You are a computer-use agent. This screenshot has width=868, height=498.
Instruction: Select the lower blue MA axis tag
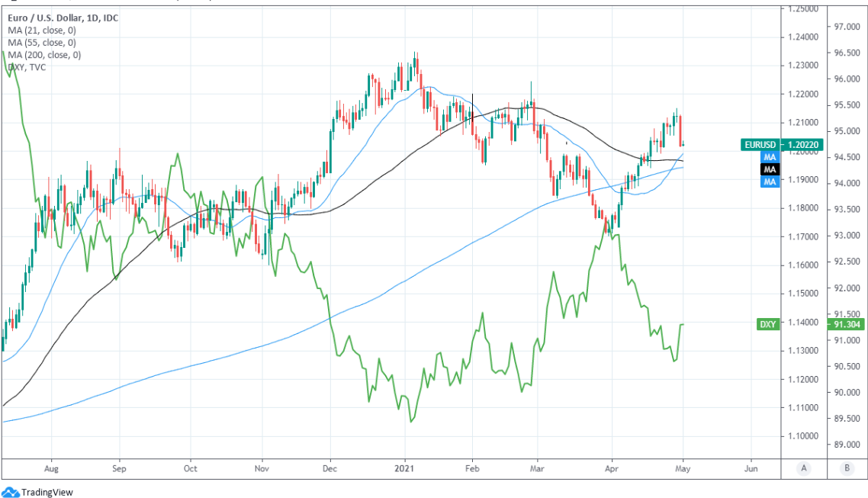[x=770, y=182]
